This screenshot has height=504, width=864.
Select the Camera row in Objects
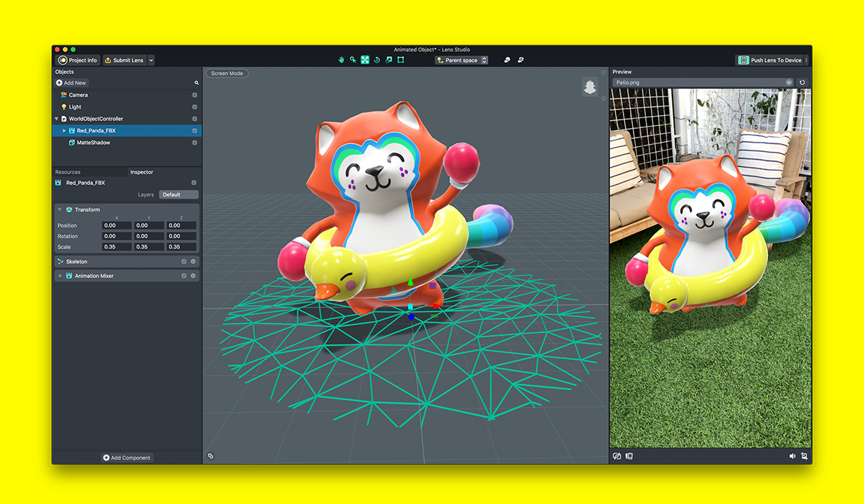coord(127,95)
